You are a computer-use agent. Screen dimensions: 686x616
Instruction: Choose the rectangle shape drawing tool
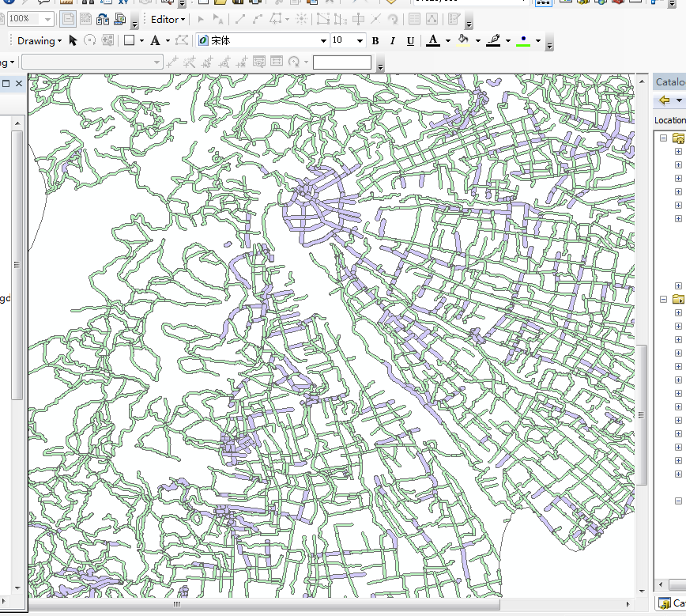click(x=129, y=40)
